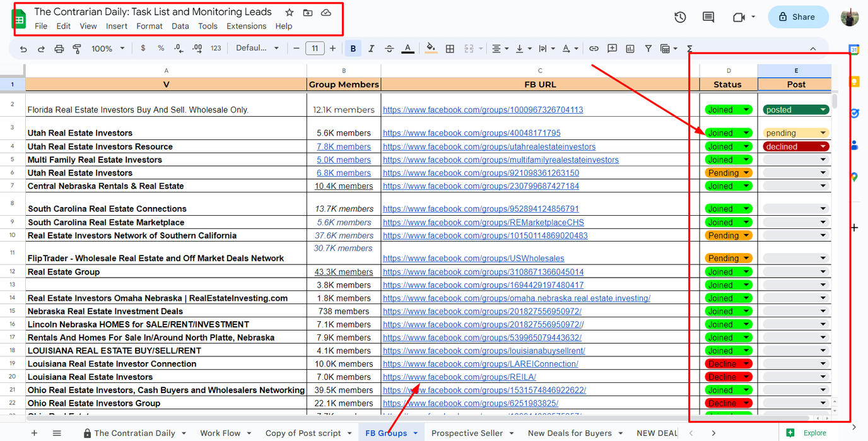
Task: Click the Insert link icon
Action: [x=594, y=49]
